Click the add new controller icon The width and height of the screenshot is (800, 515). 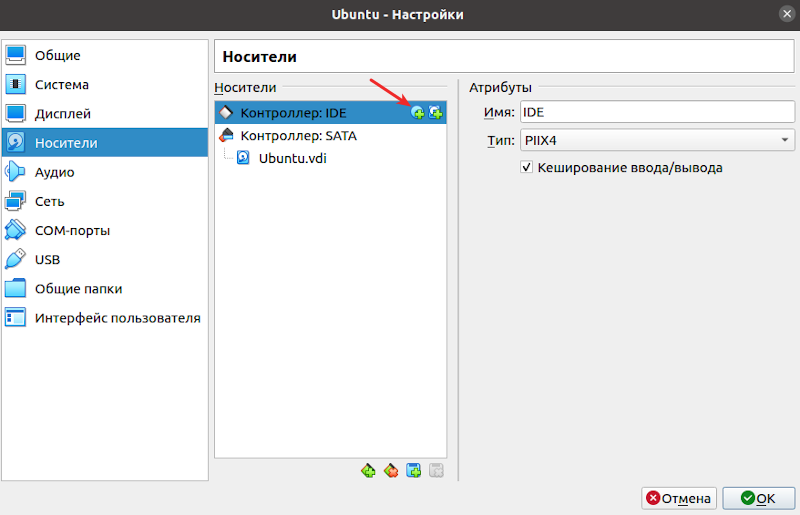click(368, 471)
